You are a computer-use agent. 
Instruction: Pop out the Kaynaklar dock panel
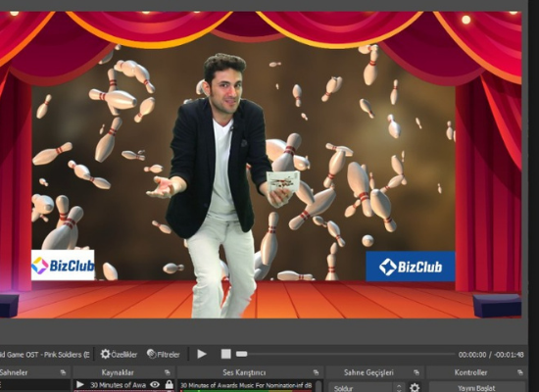pos(167,372)
